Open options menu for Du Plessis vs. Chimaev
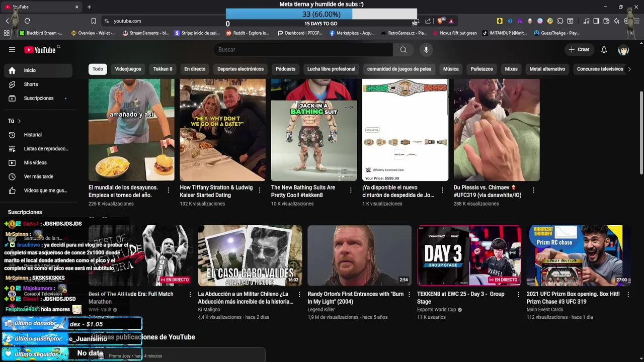The height and width of the screenshot is (362, 644). pos(533,190)
